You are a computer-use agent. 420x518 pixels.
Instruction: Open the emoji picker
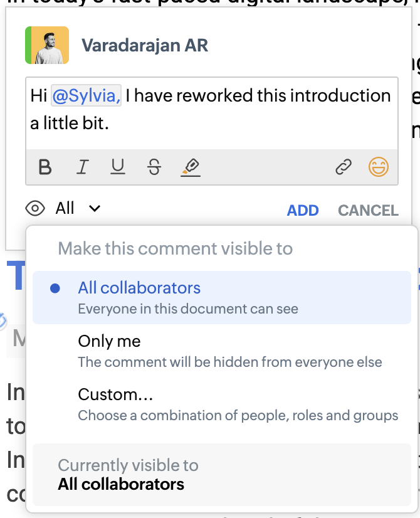379,167
